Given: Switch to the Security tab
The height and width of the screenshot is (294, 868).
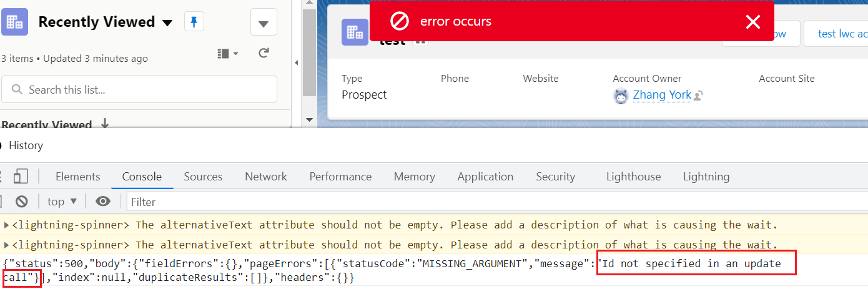Looking at the screenshot, I should (555, 177).
